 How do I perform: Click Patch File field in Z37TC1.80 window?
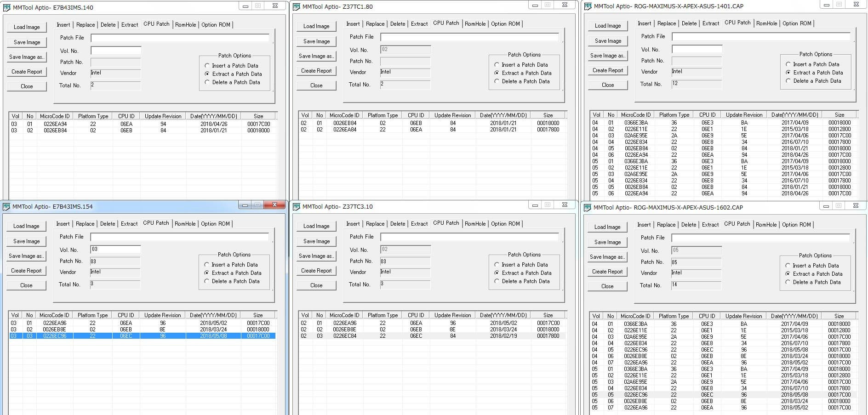[x=469, y=37]
